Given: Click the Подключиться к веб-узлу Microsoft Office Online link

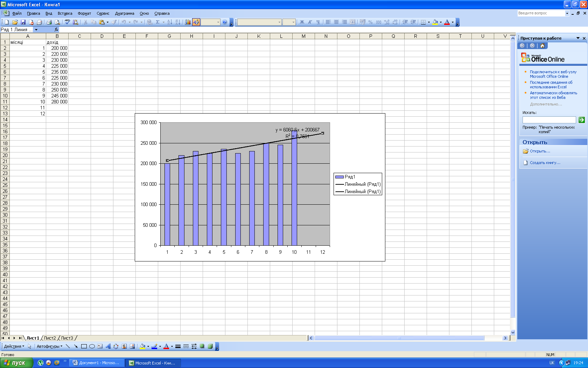Looking at the screenshot, I should click(553, 74).
